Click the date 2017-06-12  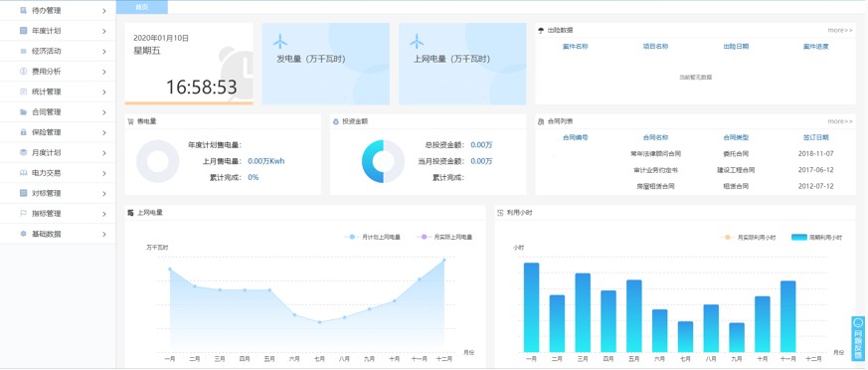pos(816,170)
